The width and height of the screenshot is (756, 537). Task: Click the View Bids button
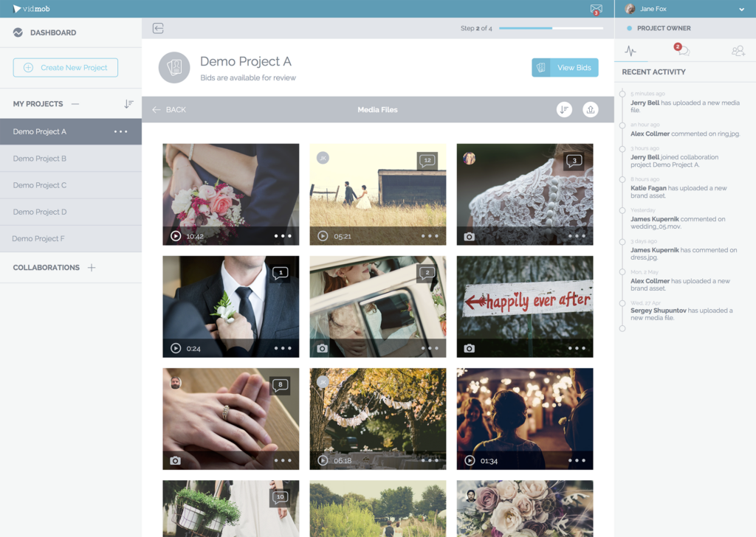click(x=565, y=67)
